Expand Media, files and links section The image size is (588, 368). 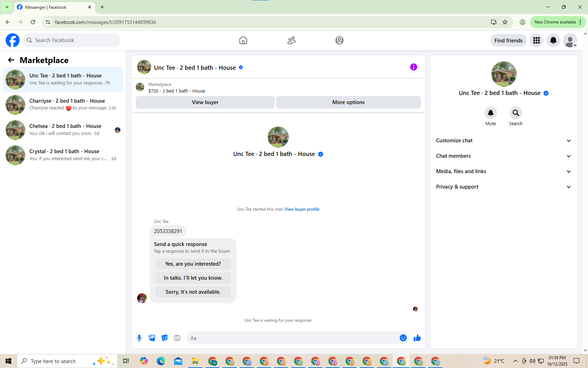pos(504,171)
